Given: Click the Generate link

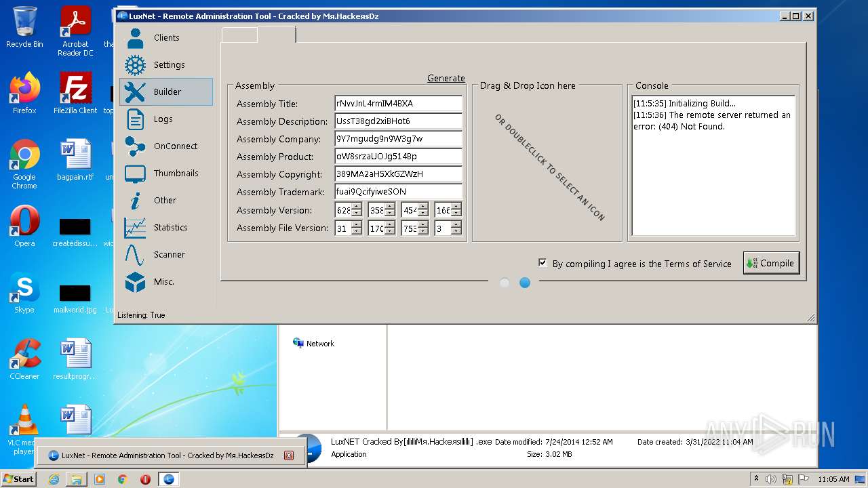Looking at the screenshot, I should click(x=446, y=79).
